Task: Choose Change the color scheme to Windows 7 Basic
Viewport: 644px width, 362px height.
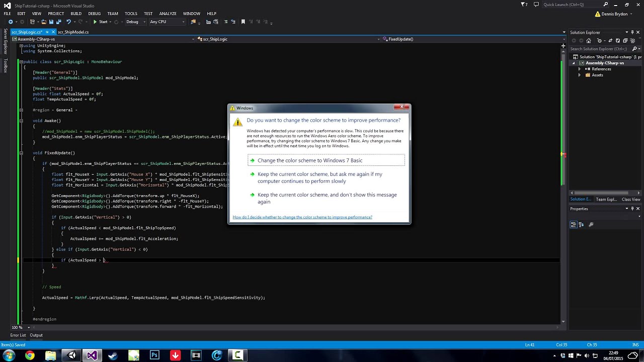Action: pos(326,160)
